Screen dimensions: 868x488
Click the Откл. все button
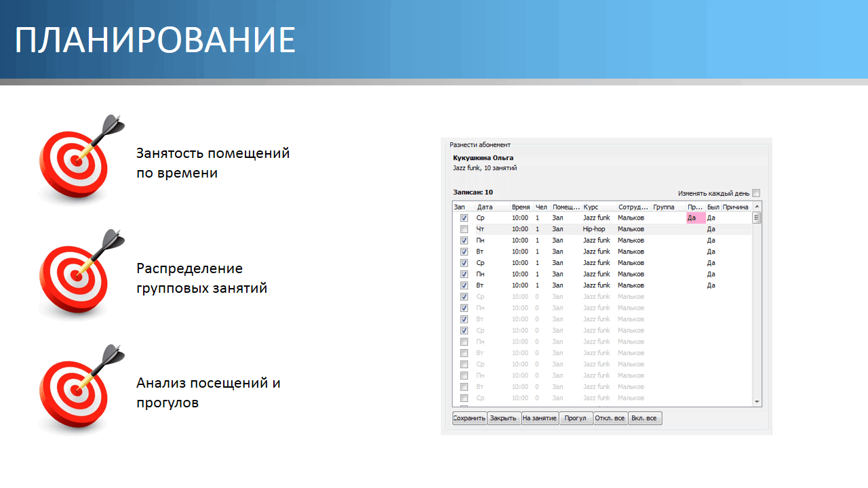coord(610,418)
